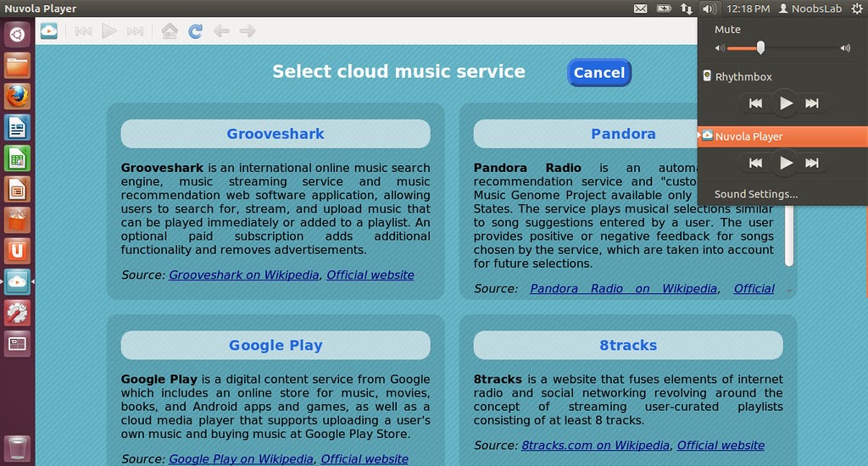The height and width of the screenshot is (466, 868).
Task: Open LibreOffice Impress from launcher
Action: [17, 189]
